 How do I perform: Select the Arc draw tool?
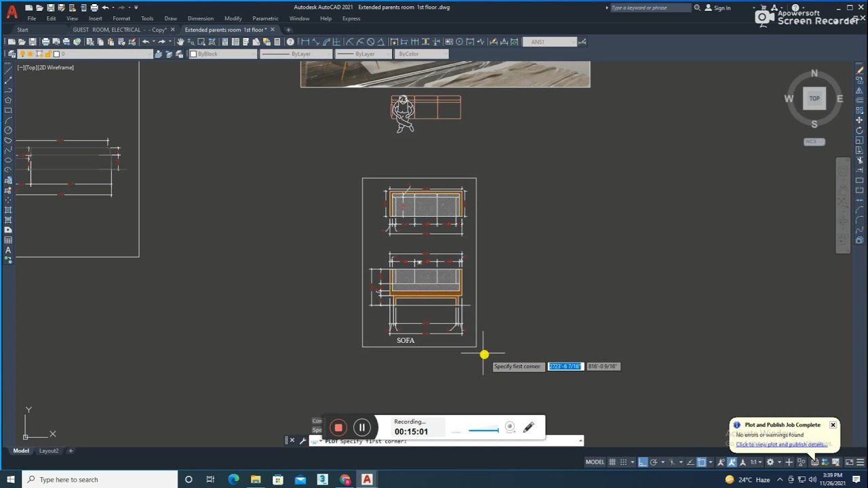point(8,120)
